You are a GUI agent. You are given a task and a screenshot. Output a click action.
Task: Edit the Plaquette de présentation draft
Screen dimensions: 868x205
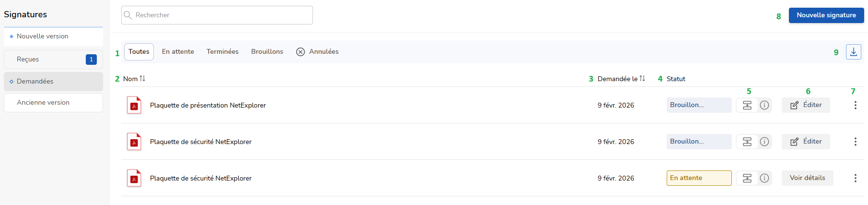coord(806,105)
